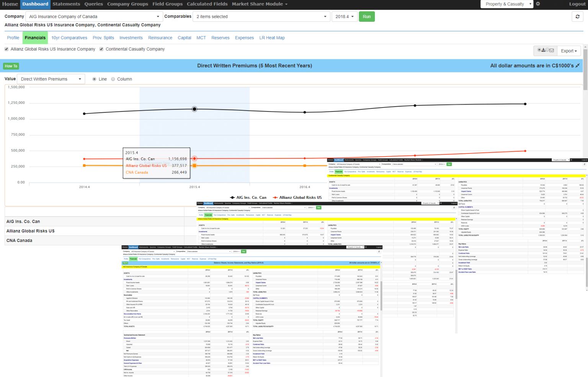Viewport: 588px width, 377px height.
Task: Select the Line chart radio button
Action: tap(94, 79)
